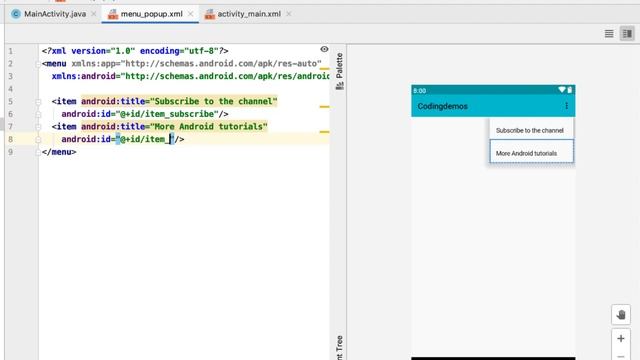Activate the pan hand tool in preview
640x360 pixels.
click(621, 315)
